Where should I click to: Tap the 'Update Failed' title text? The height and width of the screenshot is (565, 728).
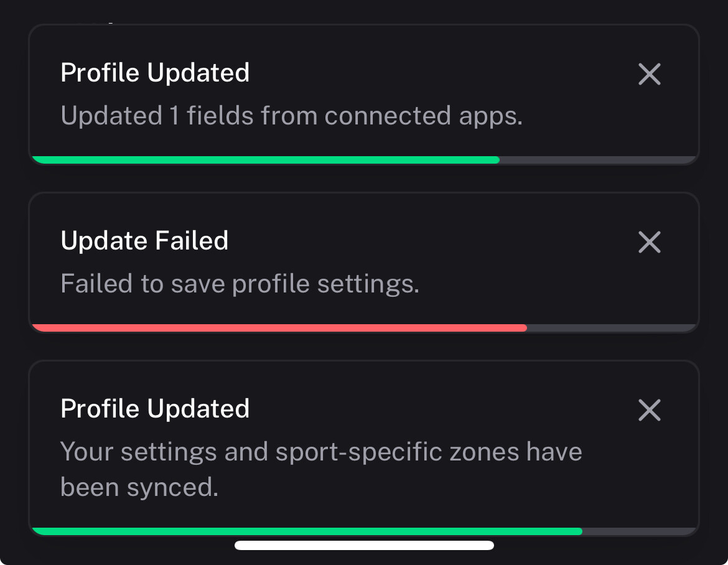click(x=144, y=241)
